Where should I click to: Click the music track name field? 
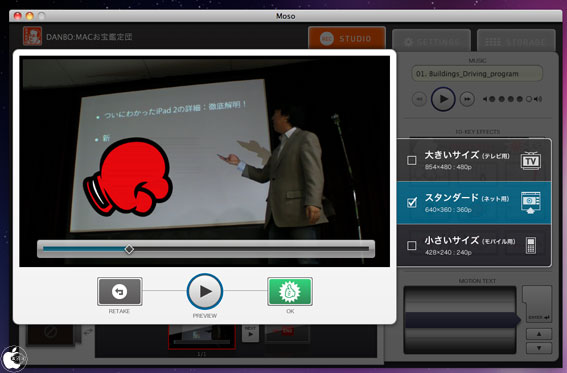point(477,74)
